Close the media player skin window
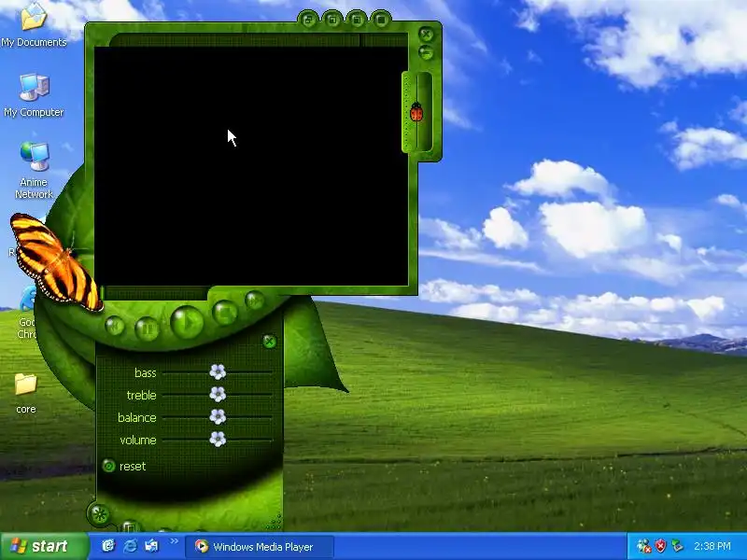747x560 pixels. tap(426, 34)
